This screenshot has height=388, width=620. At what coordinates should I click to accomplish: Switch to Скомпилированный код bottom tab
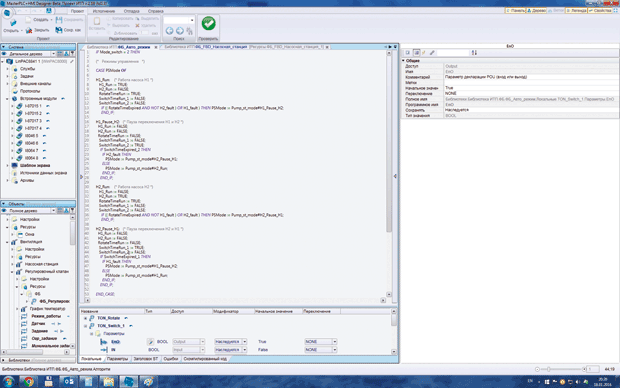(205, 359)
